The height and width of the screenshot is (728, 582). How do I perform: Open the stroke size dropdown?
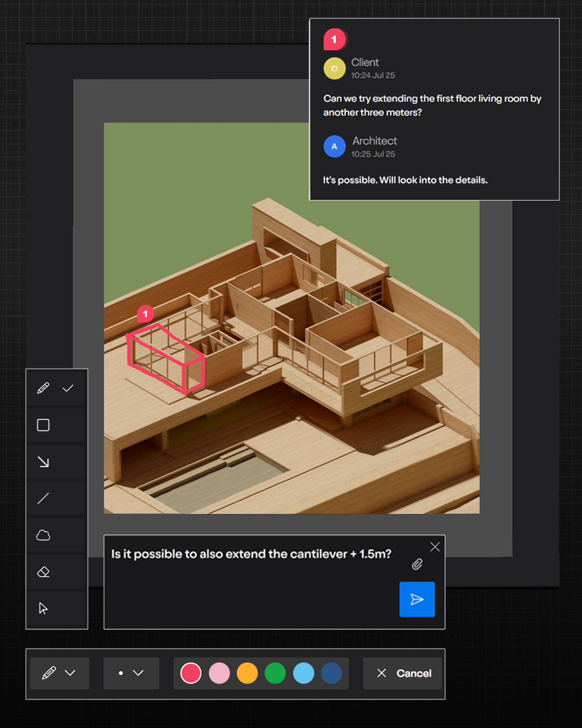coord(131,673)
